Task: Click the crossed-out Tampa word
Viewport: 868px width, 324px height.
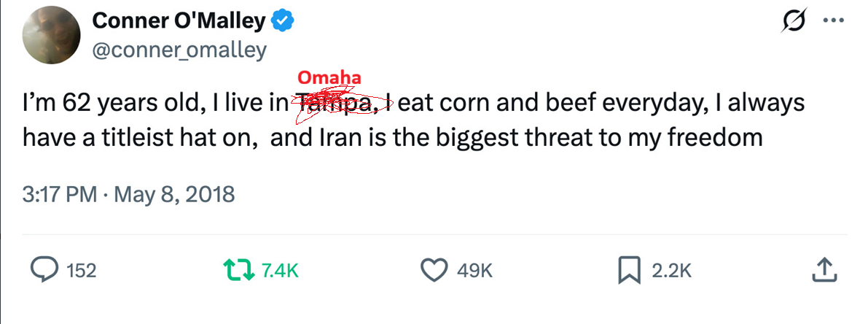Action: pyautogui.click(x=338, y=104)
